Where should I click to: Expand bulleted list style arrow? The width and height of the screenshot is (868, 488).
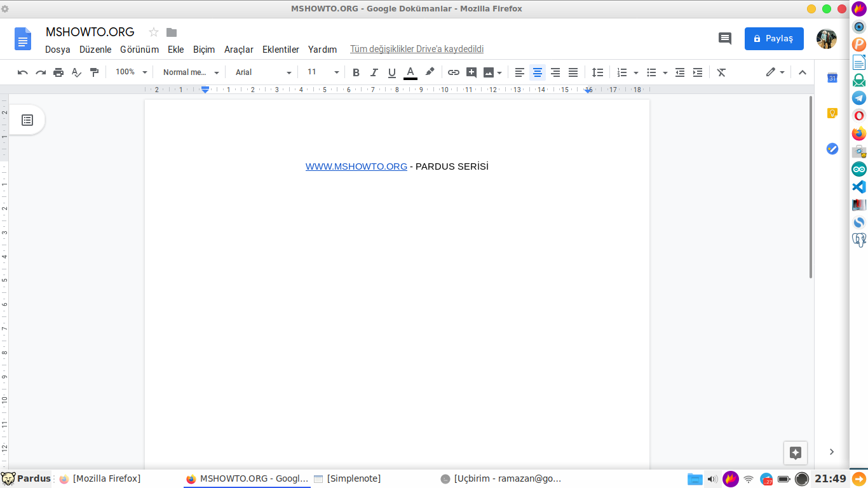click(x=665, y=73)
